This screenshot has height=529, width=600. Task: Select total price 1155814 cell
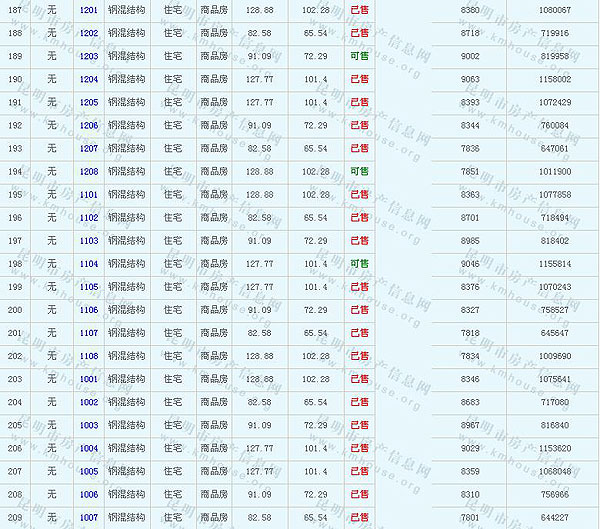[x=554, y=264]
